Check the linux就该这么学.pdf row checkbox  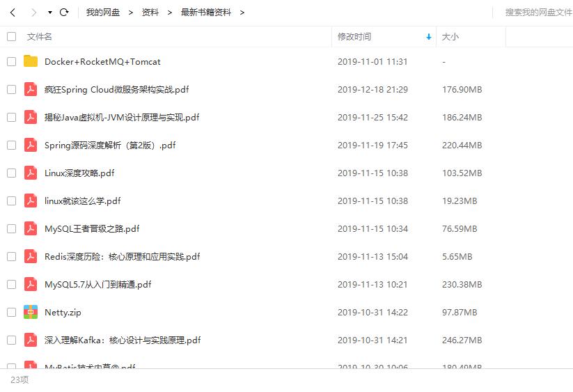pos(12,201)
